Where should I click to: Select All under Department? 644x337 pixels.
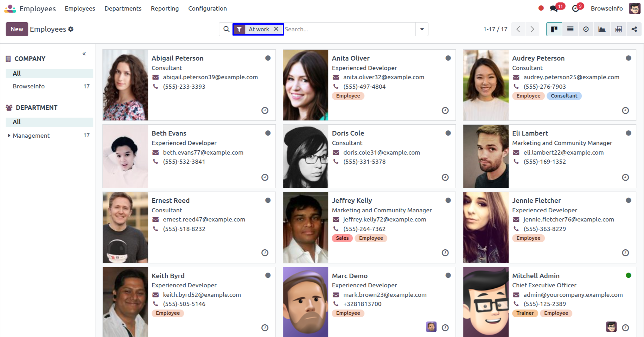tap(17, 122)
